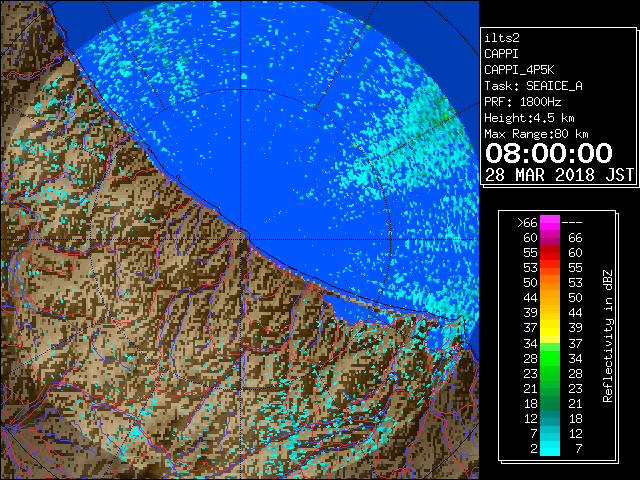Click the 'PRF: 1800Hz' text
This screenshot has width=640, height=480.
click(522, 102)
